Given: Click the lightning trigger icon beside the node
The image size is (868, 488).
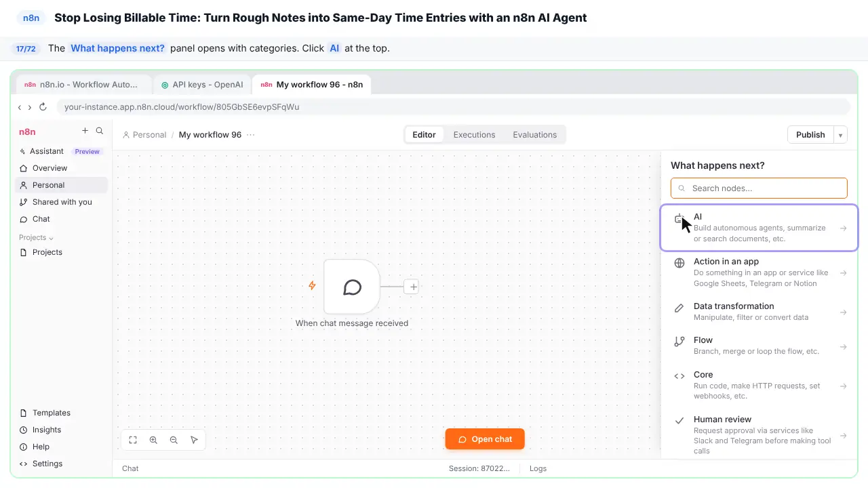Looking at the screenshot, I should [312, 285].
